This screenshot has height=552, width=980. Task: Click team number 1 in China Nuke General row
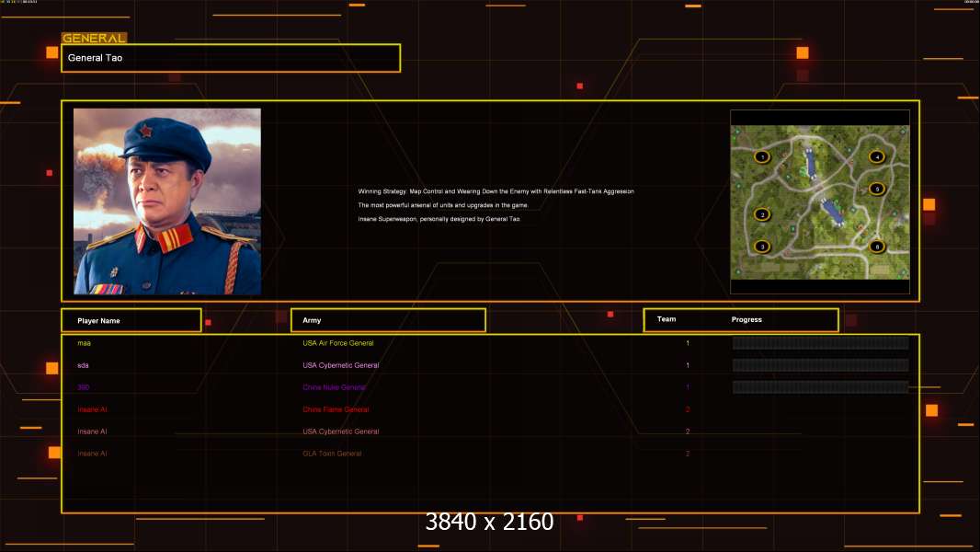point(688,387)
